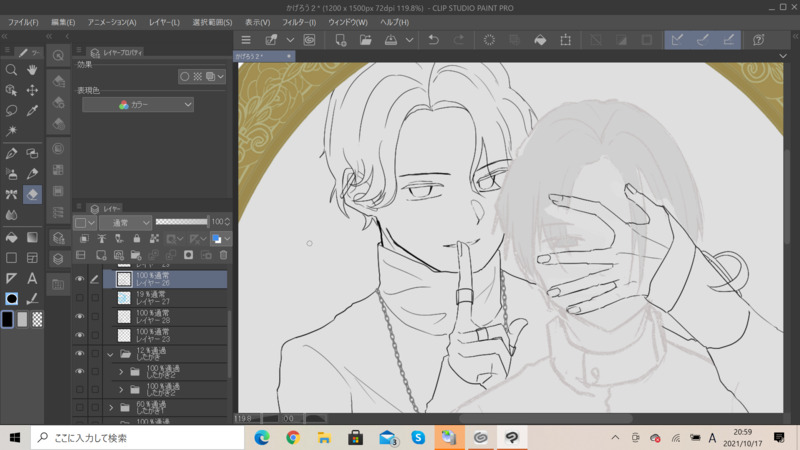800x450 pixels.
Task: Select the transparent color swatch
Action: tap(37, 319)
